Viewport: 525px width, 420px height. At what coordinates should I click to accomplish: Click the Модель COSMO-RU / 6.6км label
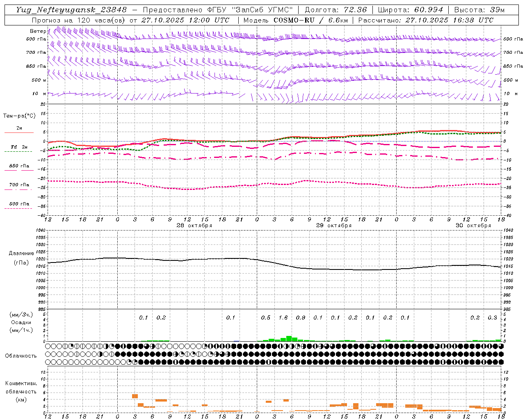295,20
